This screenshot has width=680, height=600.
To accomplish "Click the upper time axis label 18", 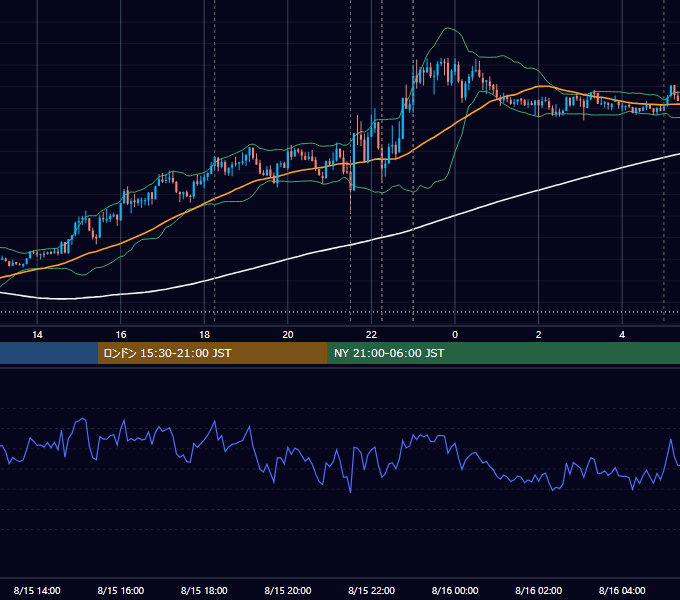I will (204, 335).
